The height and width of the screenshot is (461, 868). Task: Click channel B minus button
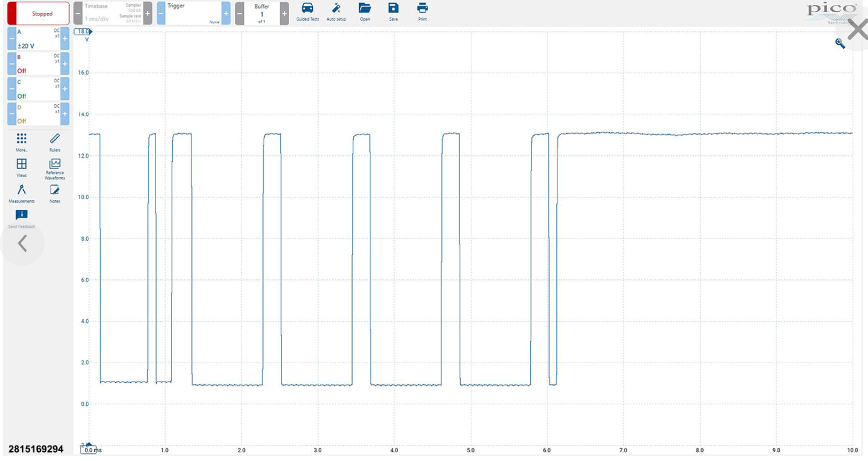click(12, 64)
